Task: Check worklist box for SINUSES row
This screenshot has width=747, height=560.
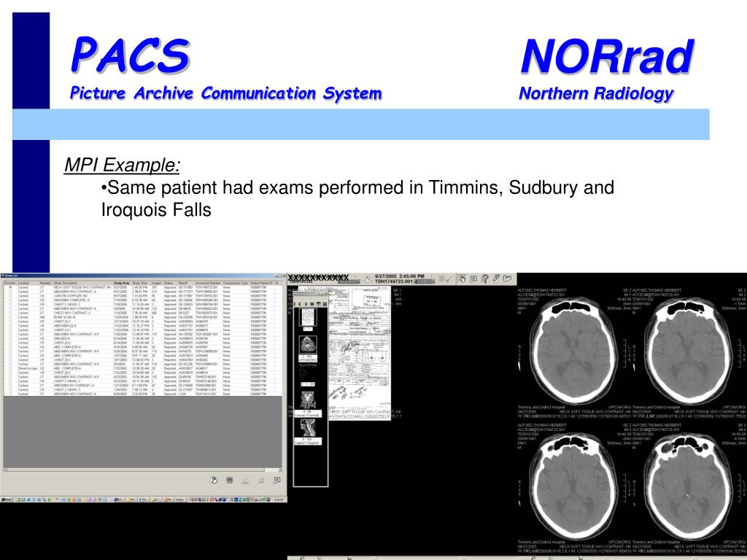Action: tap(10, 338)
